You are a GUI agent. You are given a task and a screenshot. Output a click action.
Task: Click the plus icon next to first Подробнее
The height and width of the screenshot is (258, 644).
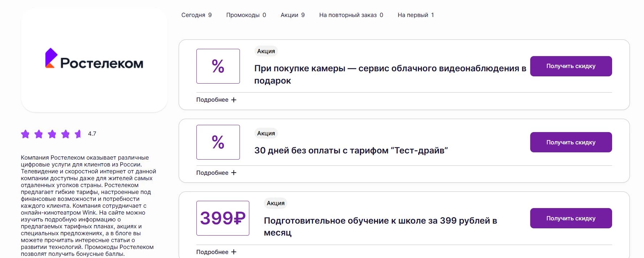tap(234, 100)
